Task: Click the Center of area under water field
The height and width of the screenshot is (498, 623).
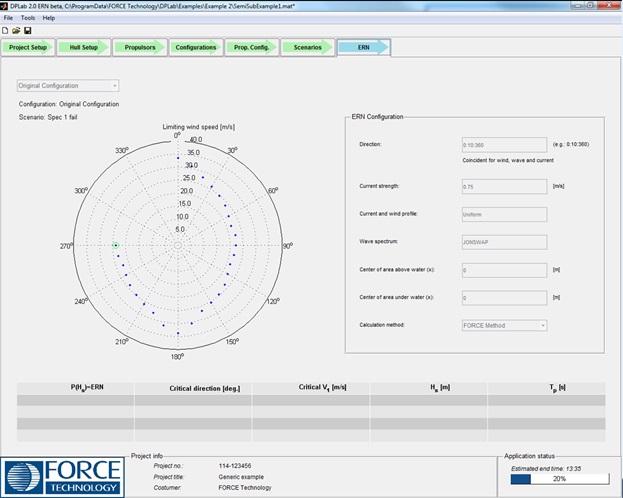Action: pos(504,298)
